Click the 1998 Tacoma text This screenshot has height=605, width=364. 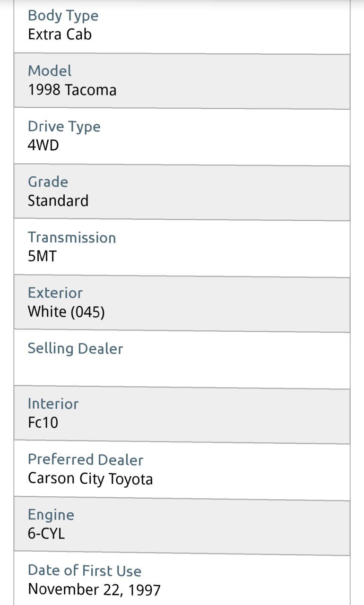tap(72, 90)
